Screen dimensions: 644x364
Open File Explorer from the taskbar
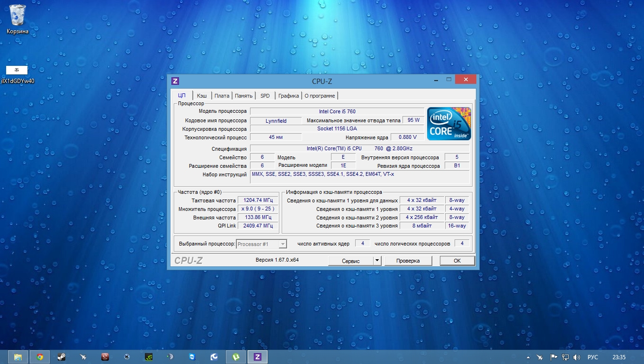pyautogui.click(x=18, y=357)
